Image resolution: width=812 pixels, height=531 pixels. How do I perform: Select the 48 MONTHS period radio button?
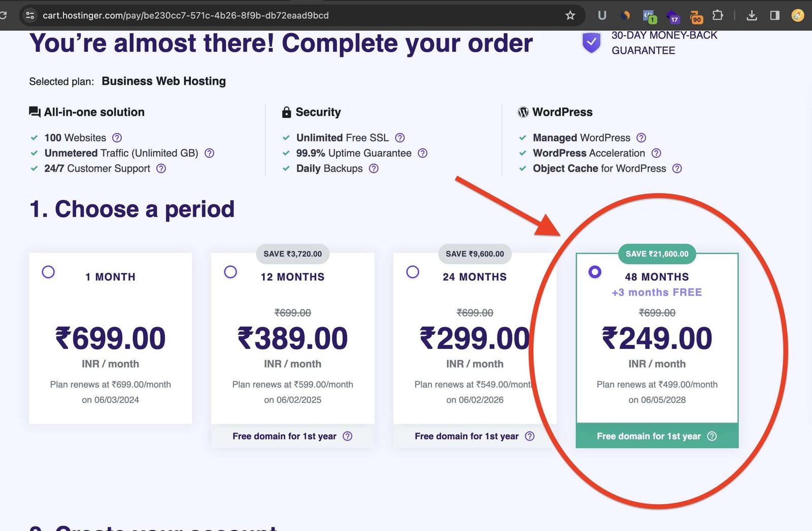click(595, 272)
